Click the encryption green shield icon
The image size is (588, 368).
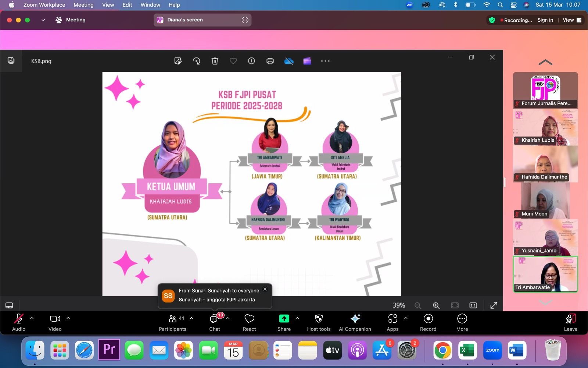[x=492, y=20]
